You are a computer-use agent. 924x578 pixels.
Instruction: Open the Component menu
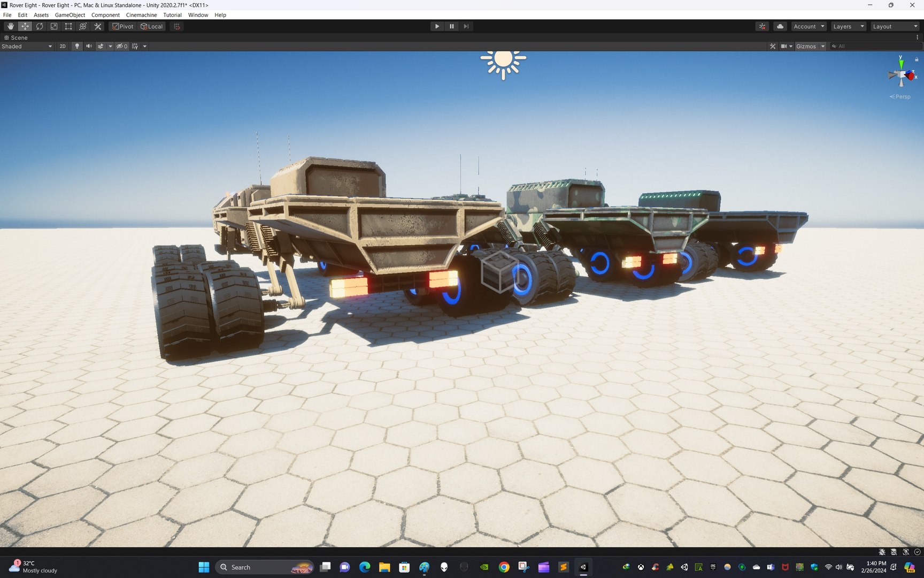point(105,15)
